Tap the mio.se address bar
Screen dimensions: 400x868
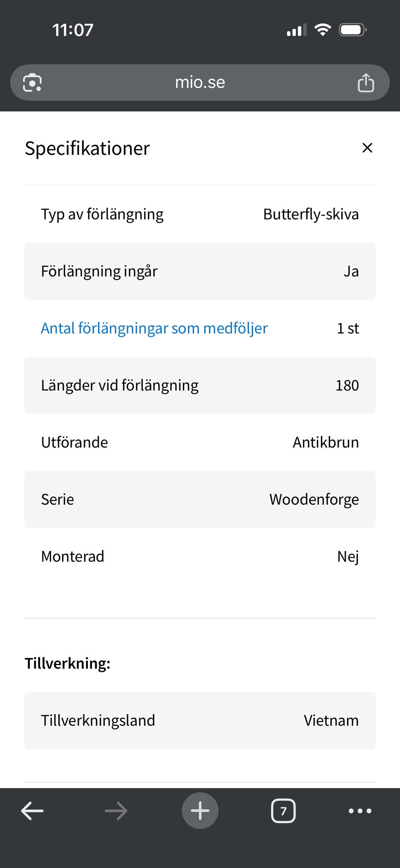200,83
